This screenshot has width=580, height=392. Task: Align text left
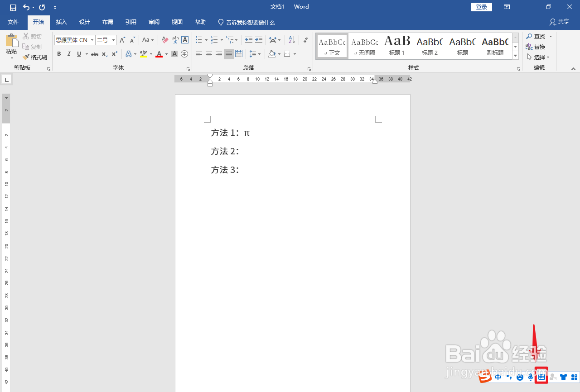(199, 54)
